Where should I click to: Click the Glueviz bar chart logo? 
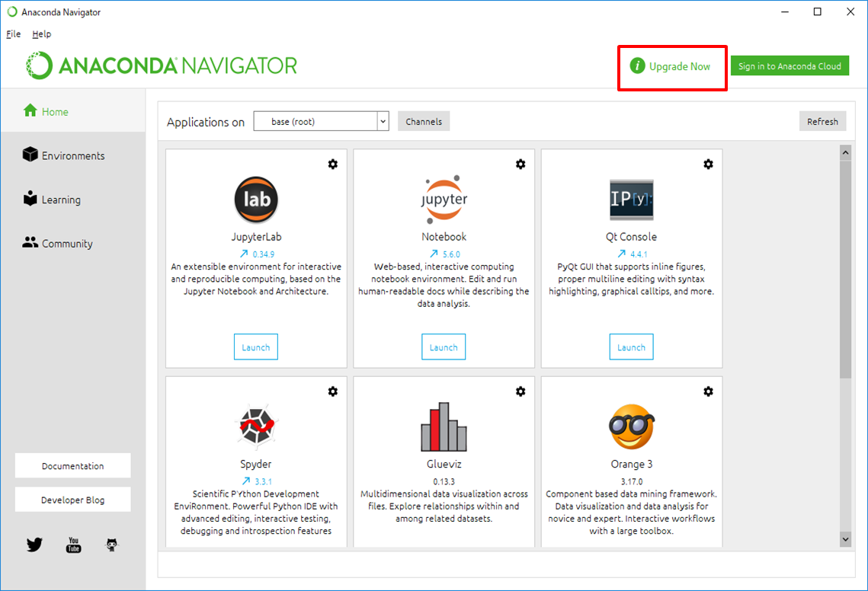tap(444, 426)
